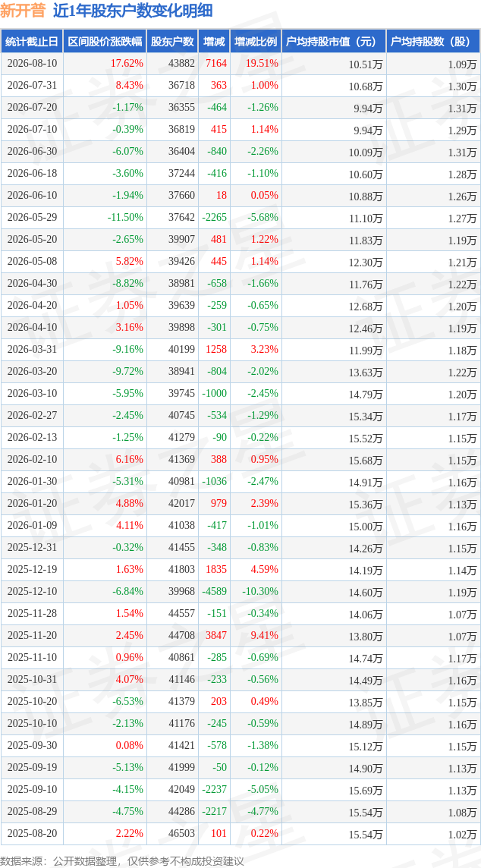Viewport: 481px width, 868px height.
Task: Select the 2026-05-29 date row
Action: pos(240,218)
